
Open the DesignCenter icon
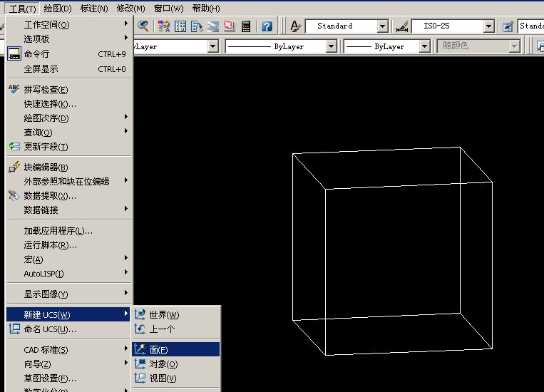180,26
